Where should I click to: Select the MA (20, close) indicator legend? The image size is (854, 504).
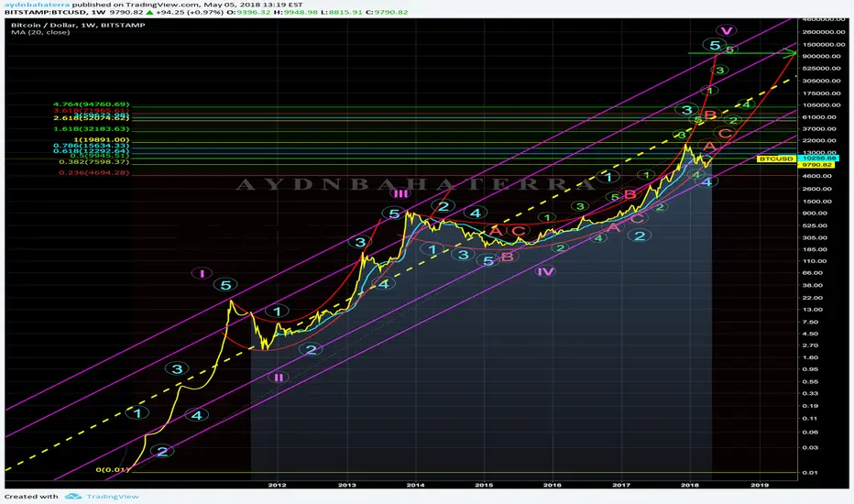tap(40, 32)
